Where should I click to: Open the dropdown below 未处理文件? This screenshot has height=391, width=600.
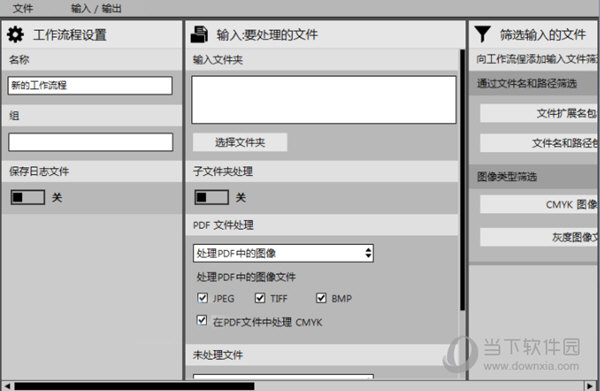283,377
